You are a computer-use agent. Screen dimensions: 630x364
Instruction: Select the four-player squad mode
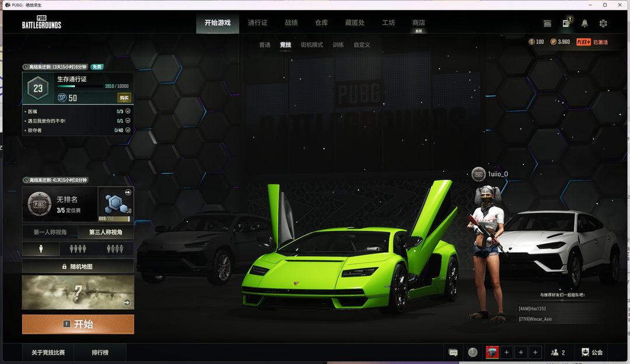[x=115, y=249]
